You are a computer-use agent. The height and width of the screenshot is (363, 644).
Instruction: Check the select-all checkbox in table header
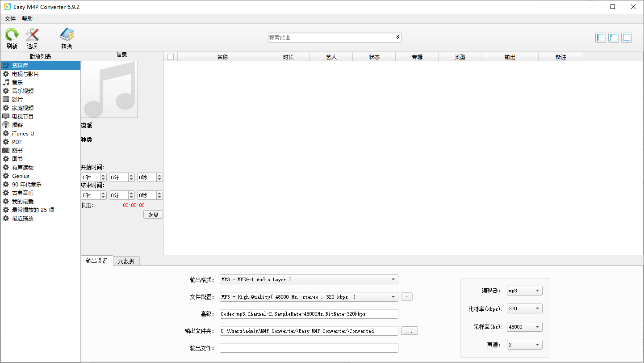(170, 57)
